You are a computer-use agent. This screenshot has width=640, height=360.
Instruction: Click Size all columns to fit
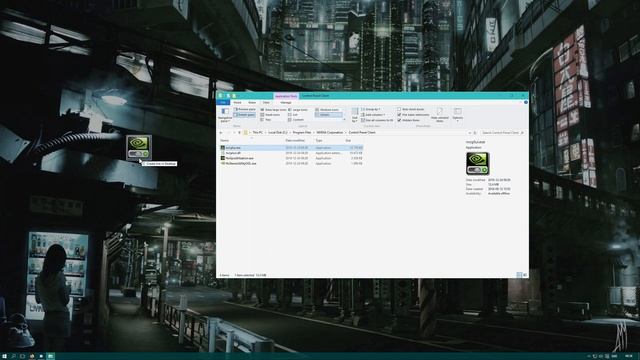point(377,120)
